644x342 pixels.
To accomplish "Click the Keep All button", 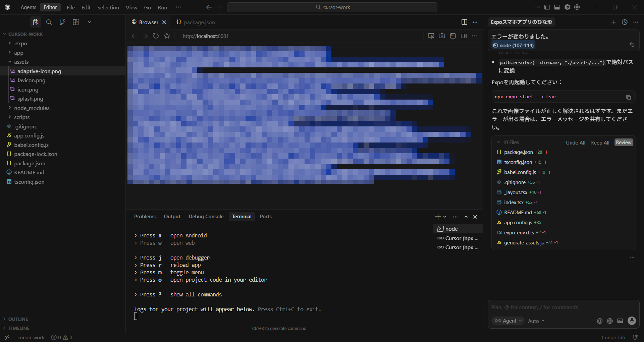I will [600, 142].
